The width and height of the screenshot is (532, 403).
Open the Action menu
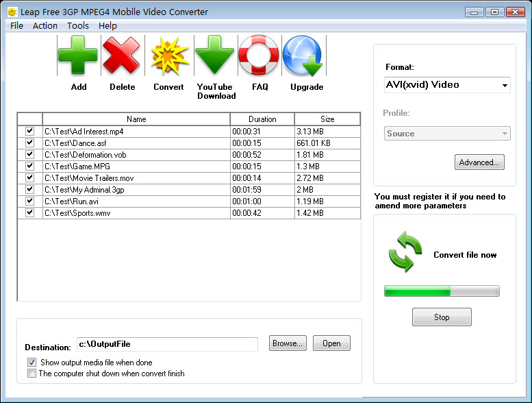45,26
